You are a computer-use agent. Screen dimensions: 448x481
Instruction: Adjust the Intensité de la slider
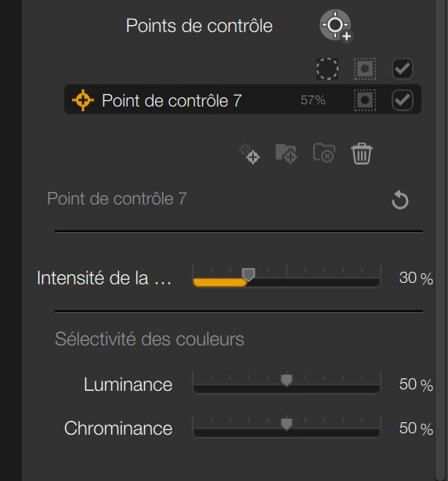click(x=287, y=277)
